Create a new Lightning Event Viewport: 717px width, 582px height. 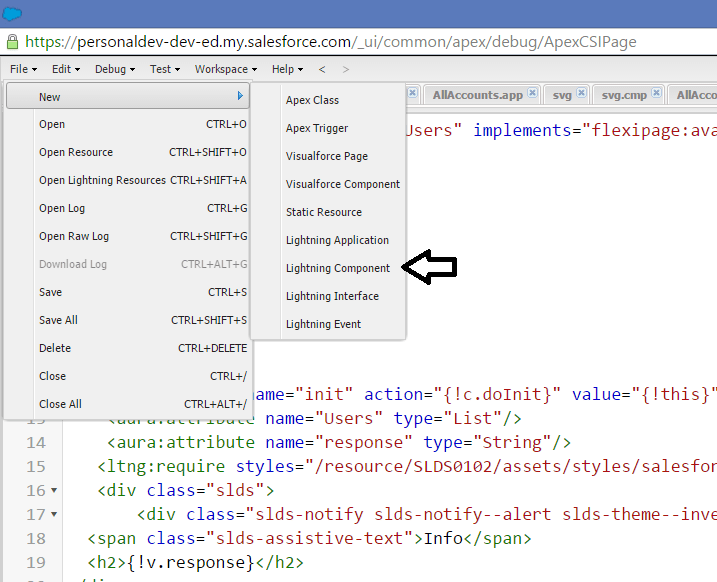pos(328,324)
